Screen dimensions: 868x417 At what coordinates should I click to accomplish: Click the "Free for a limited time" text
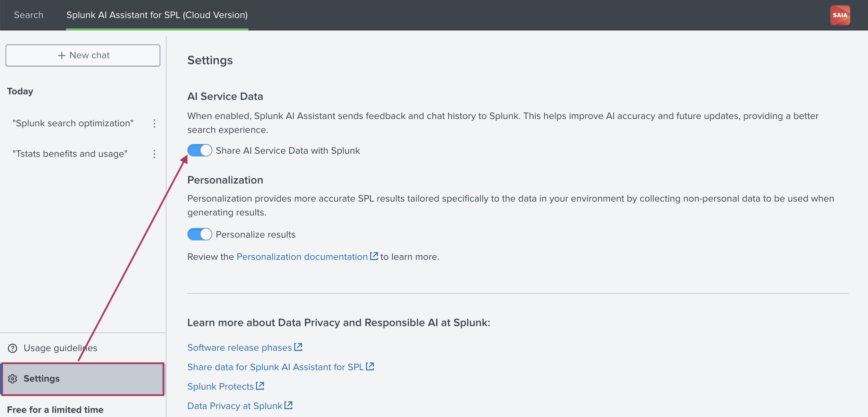(55, 410)
